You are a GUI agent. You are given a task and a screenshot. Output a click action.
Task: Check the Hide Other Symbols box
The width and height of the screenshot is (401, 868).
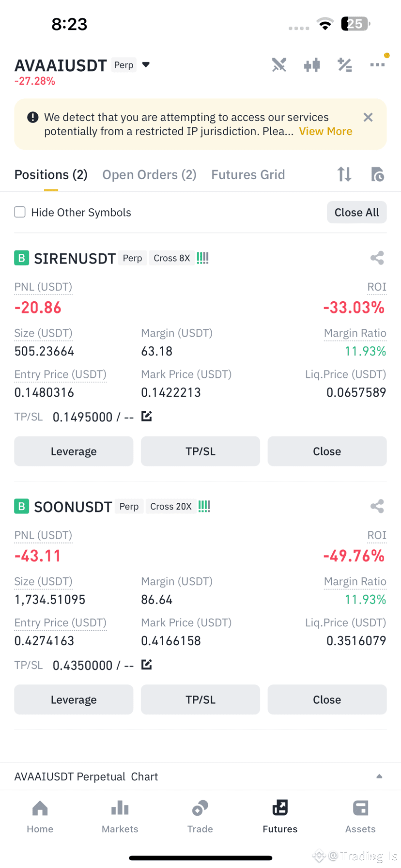tap(20, 212)
